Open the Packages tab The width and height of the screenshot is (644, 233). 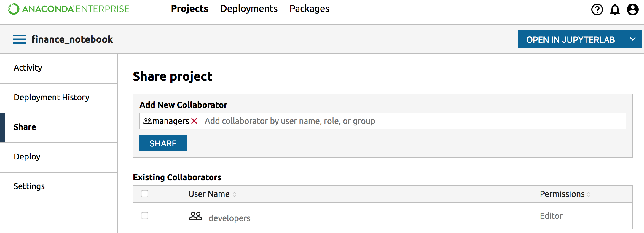[x=309, y=9]
